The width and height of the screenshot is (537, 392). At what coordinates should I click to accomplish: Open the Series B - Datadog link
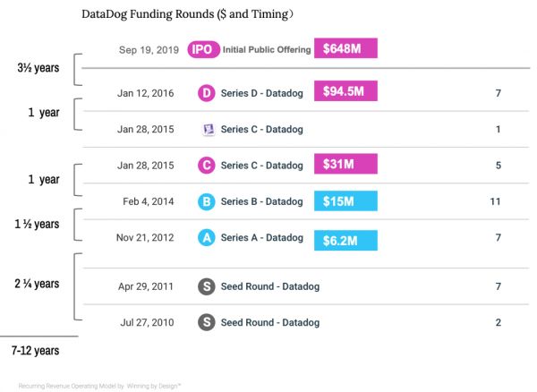[262, 202]
